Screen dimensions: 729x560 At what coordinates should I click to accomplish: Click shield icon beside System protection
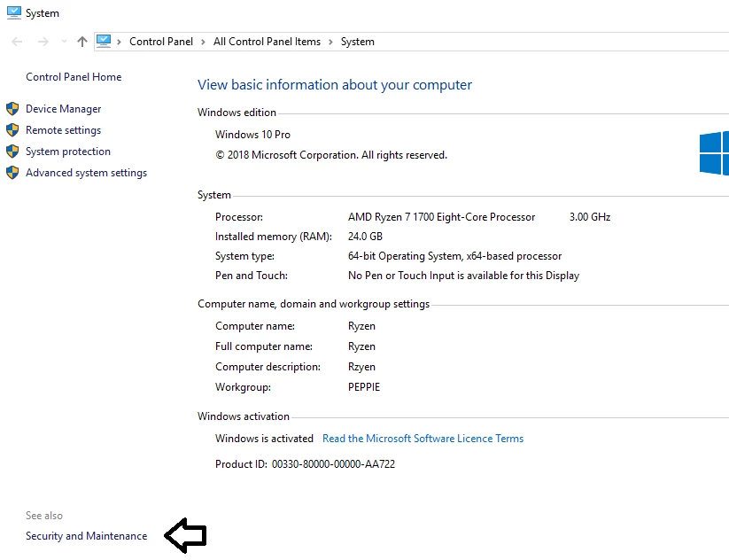point(12,152)
